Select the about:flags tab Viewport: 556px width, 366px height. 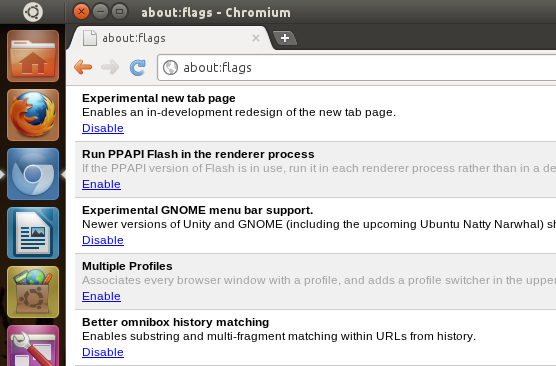click(x=170, y=38)
